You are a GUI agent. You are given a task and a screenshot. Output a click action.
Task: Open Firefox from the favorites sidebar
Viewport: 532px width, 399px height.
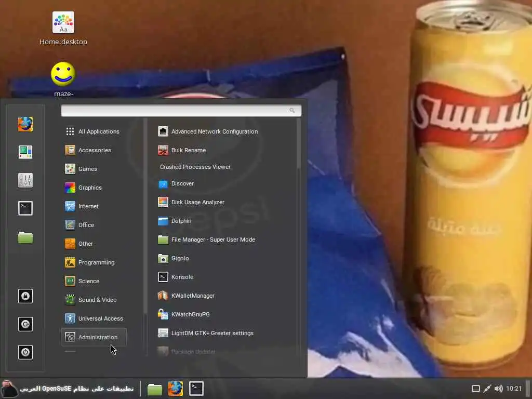pos(25,124)
